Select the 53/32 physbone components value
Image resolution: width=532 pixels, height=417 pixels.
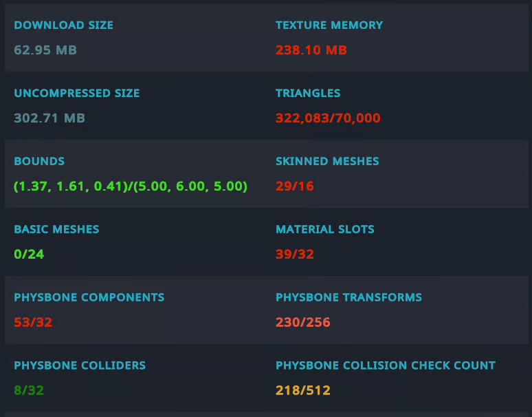coord(33,322)
